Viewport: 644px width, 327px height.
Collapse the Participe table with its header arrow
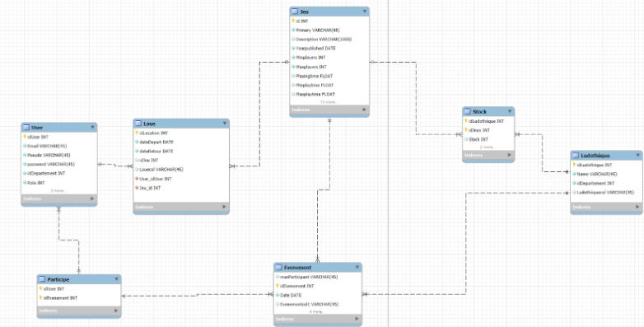[x=116, y=279]
